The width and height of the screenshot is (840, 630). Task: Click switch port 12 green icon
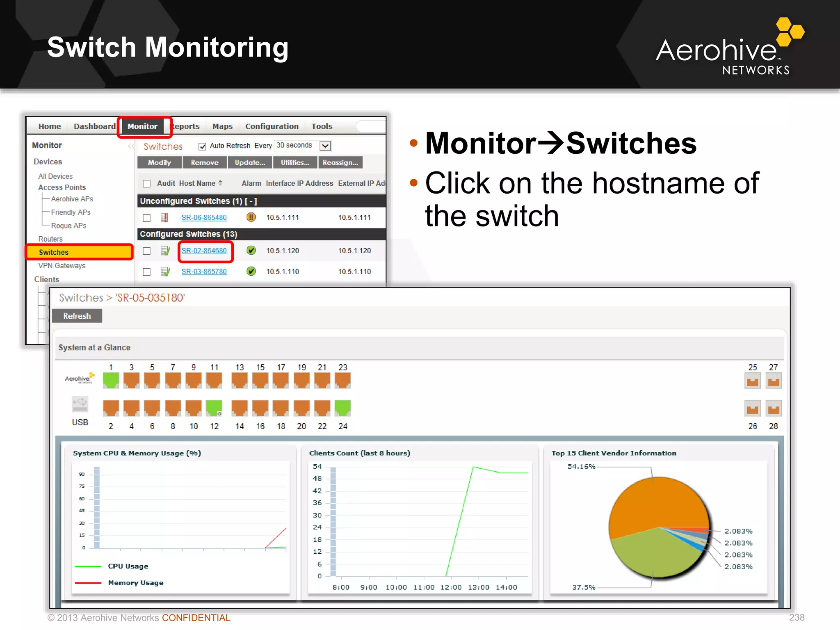coord(214,408)
